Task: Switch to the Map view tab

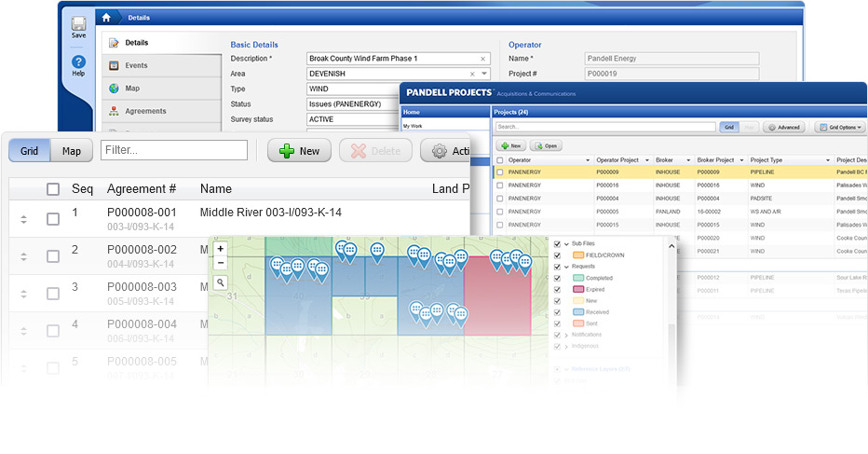Action: click(x=72, y=151)
